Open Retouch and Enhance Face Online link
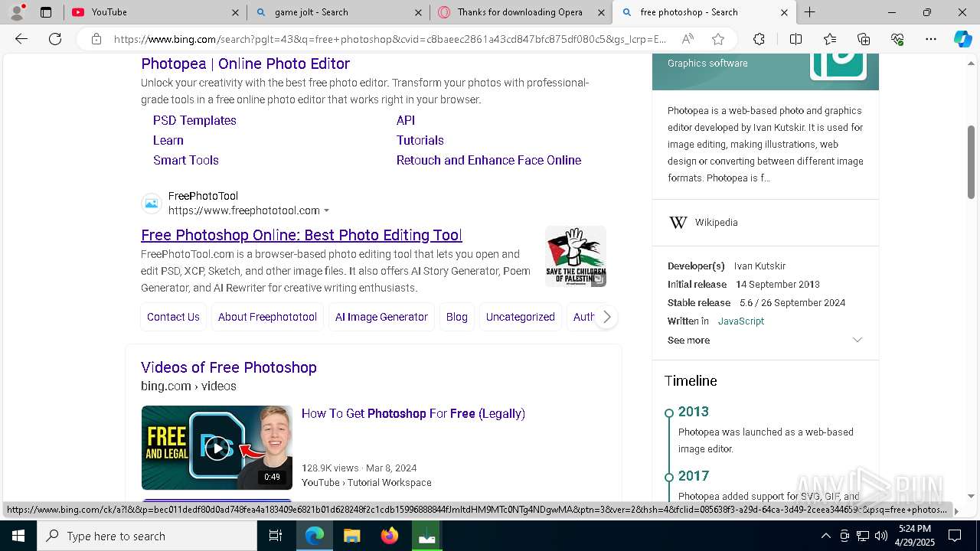 488,160
